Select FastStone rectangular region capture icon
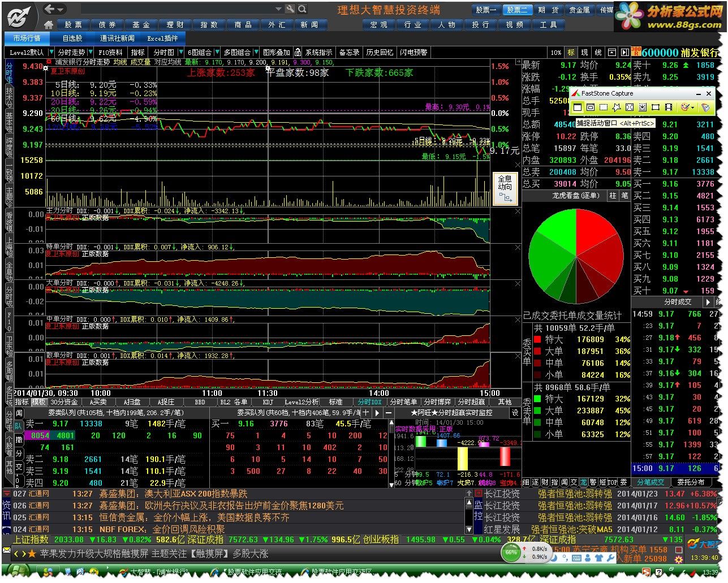The width and height of the screenshot is (728, 583). tap(604, 107)
